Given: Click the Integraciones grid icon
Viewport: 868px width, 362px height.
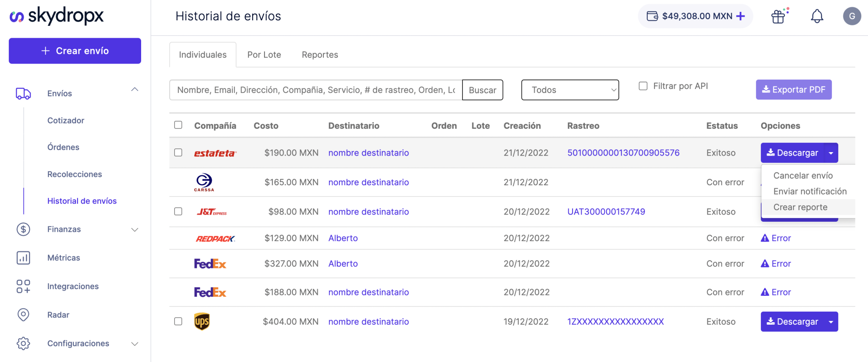Looking at the screenshot, I should (x=23, y=287).
